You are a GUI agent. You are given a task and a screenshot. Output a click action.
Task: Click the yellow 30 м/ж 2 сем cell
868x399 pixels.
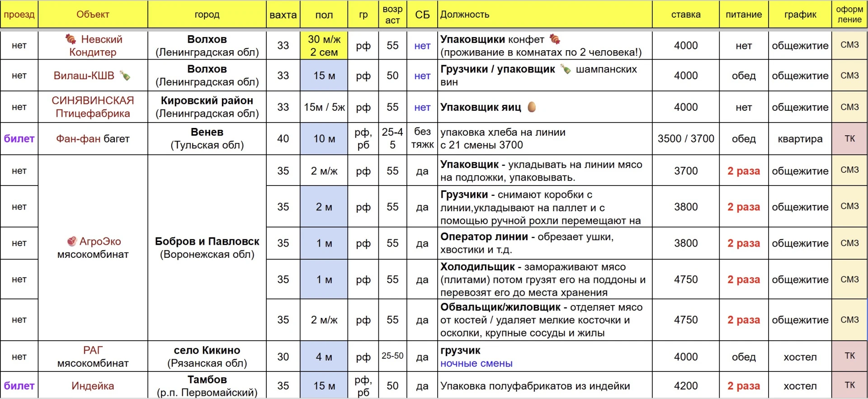click(324, 45)
